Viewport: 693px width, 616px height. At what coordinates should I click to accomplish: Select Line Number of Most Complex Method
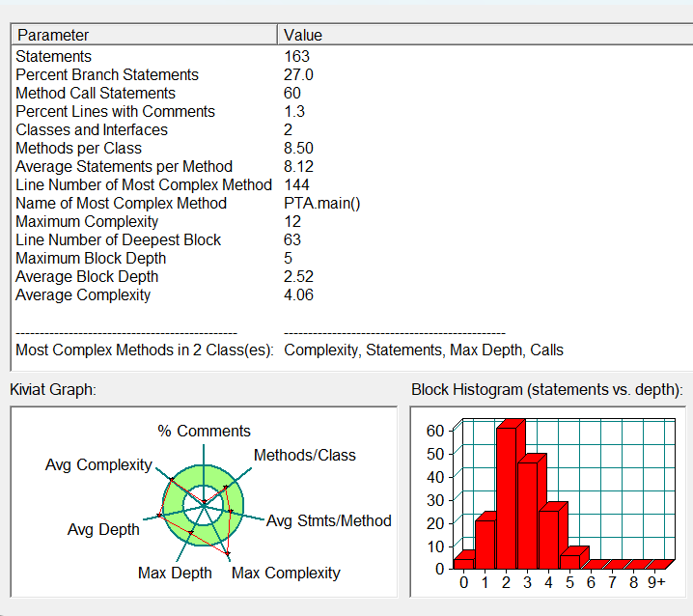pos(144,184)
